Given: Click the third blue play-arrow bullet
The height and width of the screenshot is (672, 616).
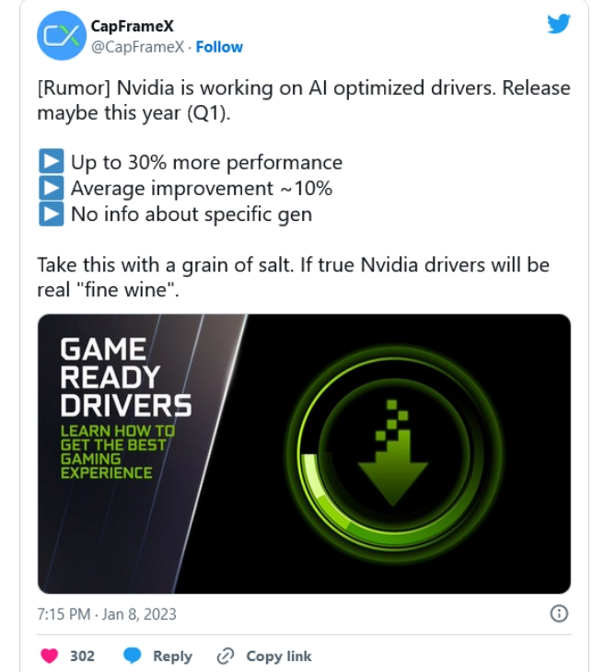Looking at the screenshot, I should tap(52, 214).
